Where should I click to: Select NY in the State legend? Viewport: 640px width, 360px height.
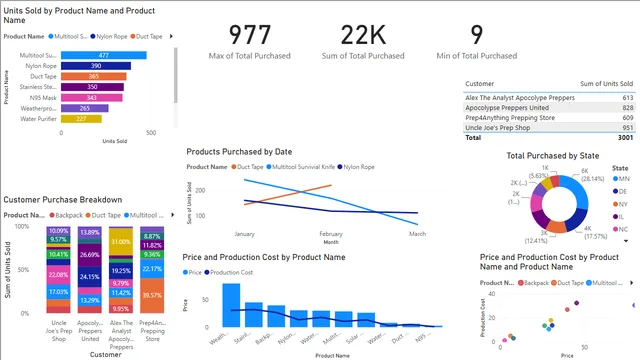(x=620, y=204)
